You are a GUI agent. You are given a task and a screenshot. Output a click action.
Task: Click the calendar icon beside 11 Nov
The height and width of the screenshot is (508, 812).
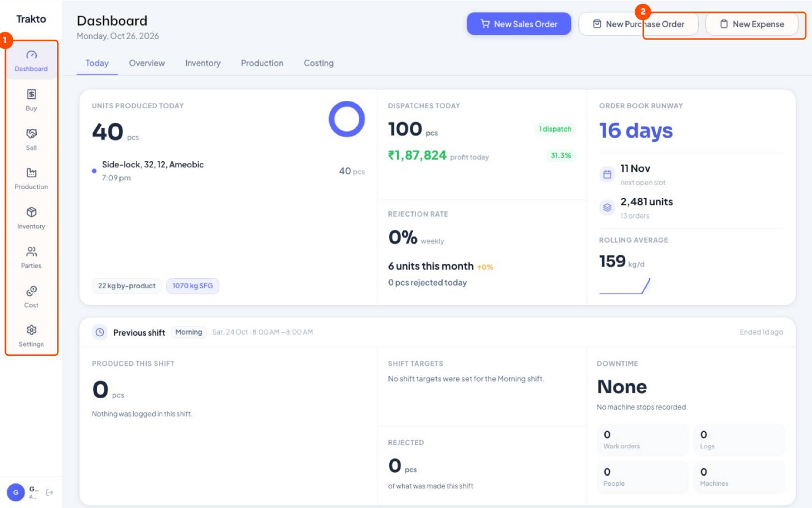click(607, 175)
